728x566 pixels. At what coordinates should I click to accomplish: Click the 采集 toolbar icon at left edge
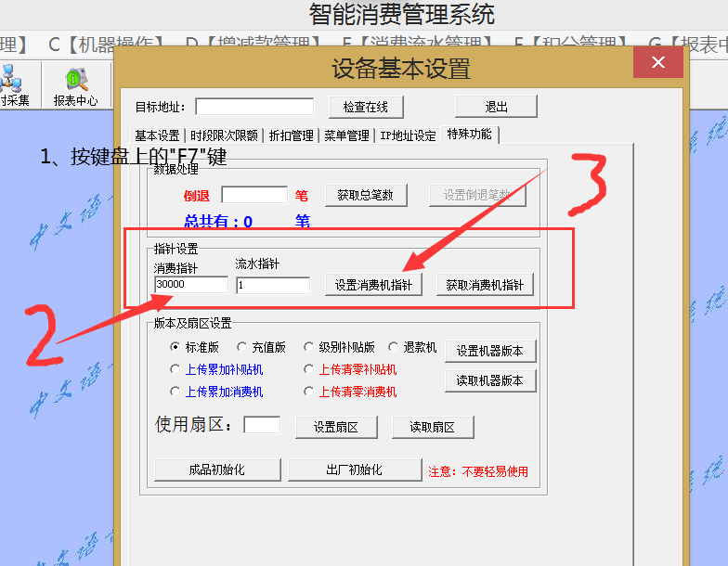[13, 85]
